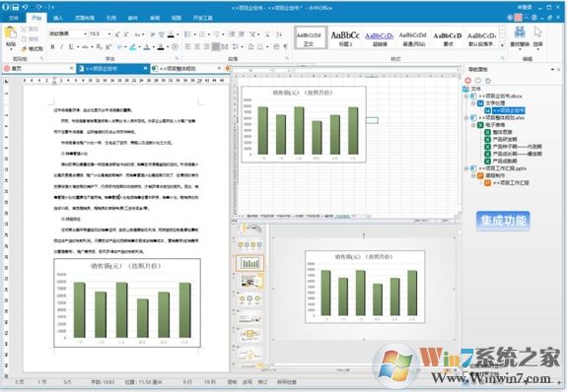
Task: Click the sort icon in paragraph group
Action: [x=278, y=34]
